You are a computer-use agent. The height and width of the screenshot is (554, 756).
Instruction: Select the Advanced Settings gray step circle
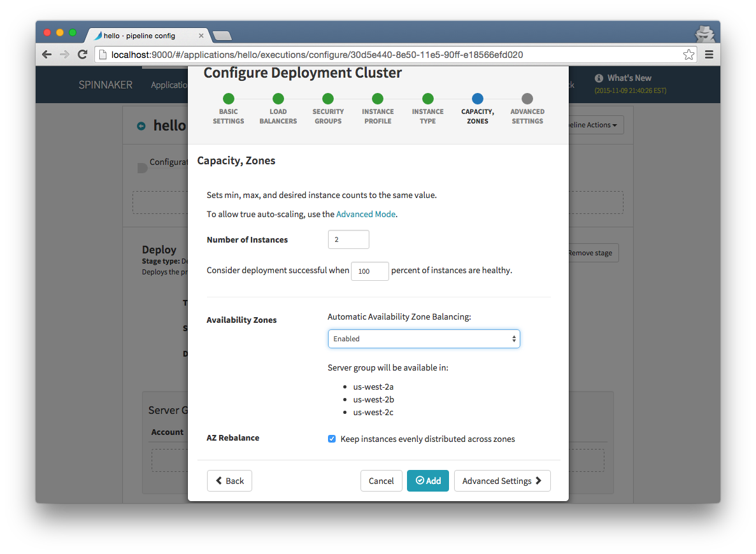pyautogui.click(x=527, y=99)
